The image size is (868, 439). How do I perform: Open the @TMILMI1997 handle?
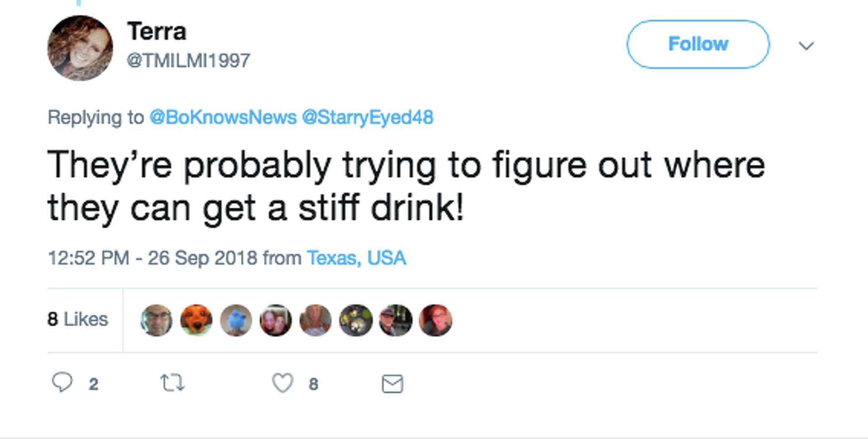click(x=188, y=61)
